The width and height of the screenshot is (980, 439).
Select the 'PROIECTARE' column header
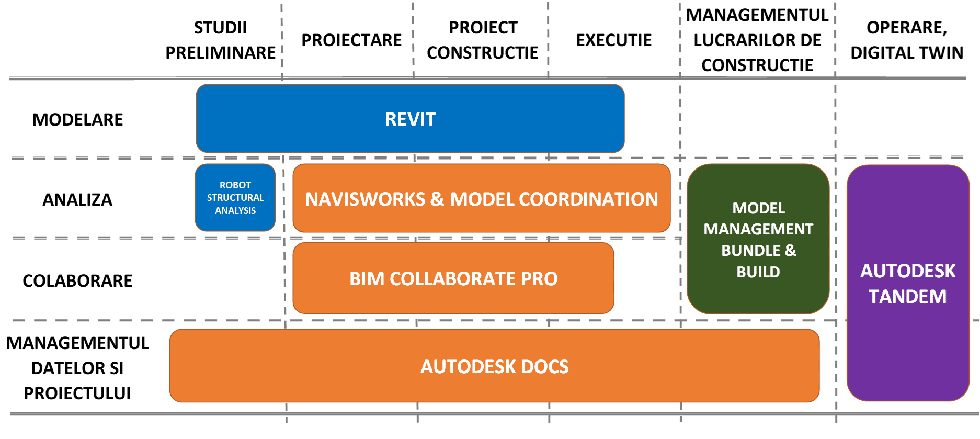click(351, 40)
